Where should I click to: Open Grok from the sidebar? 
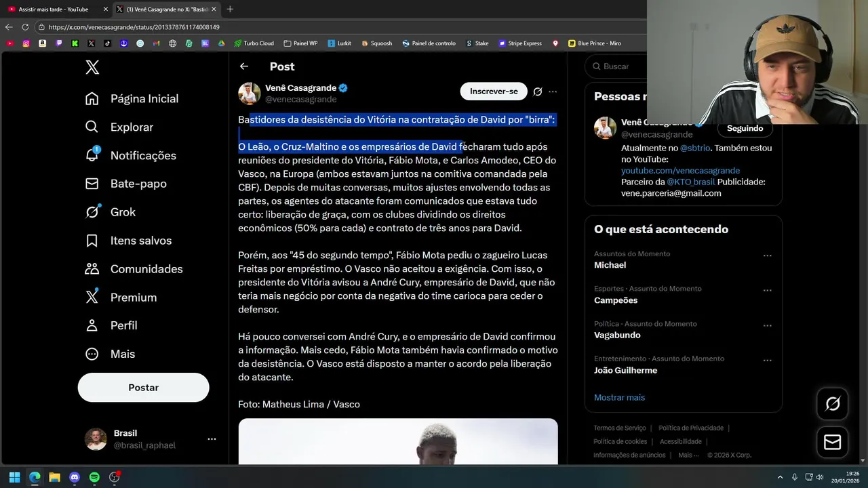tap(110, 212)
